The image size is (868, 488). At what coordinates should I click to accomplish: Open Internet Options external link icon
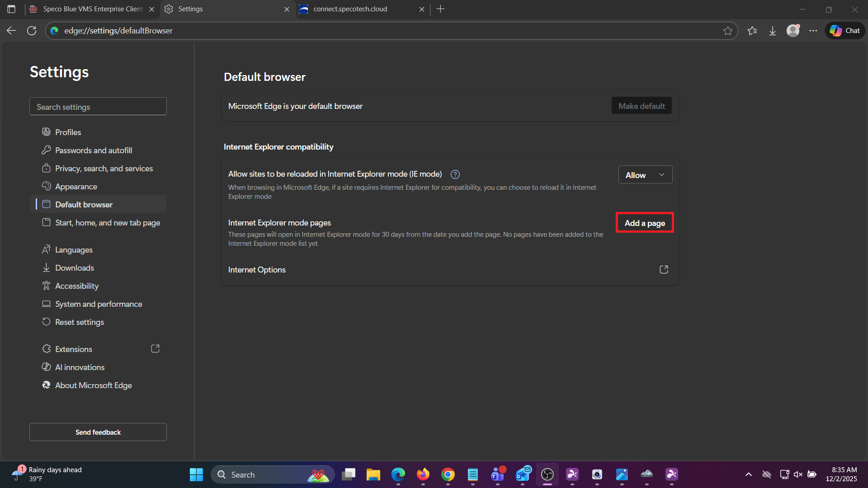[664, 270]
